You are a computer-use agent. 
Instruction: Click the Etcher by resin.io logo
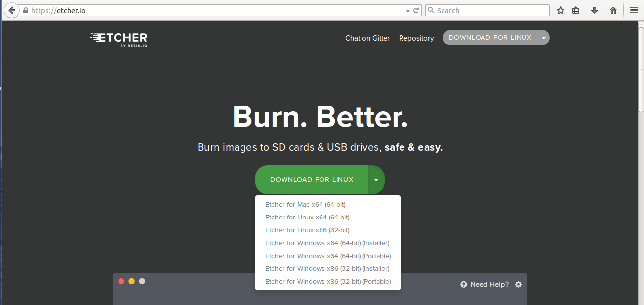[x=119, y=40]
